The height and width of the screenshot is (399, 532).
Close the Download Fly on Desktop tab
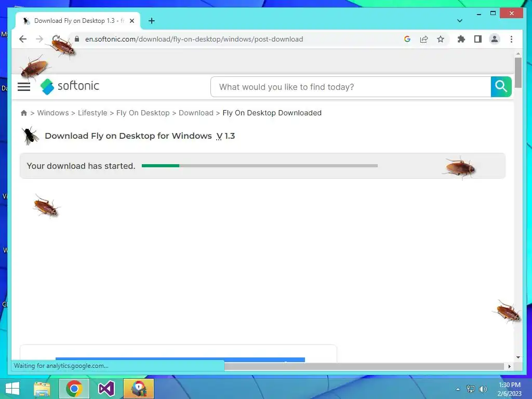pos(132,21)
